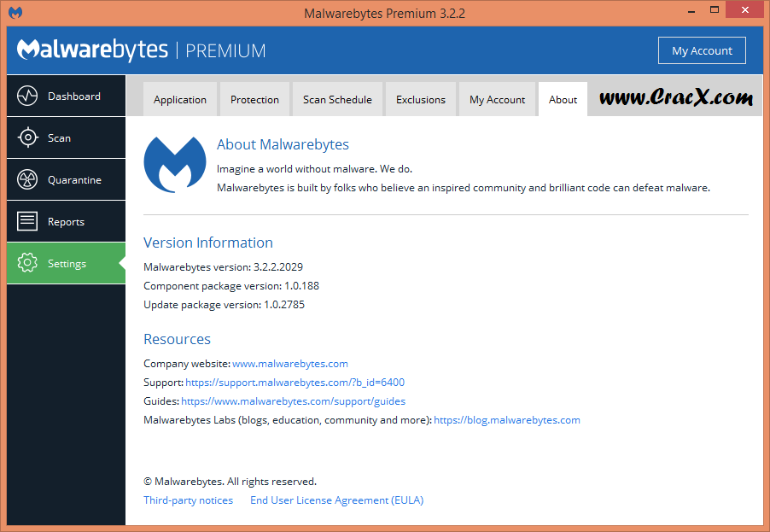
Task: Open the support.malwarebytes.com support link
Action: click(x=295, y=383)
